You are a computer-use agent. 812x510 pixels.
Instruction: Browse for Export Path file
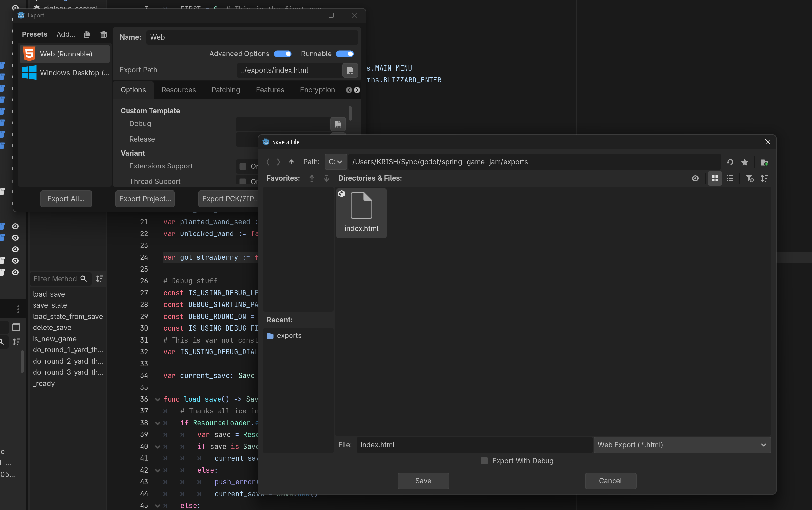(350, 70)
